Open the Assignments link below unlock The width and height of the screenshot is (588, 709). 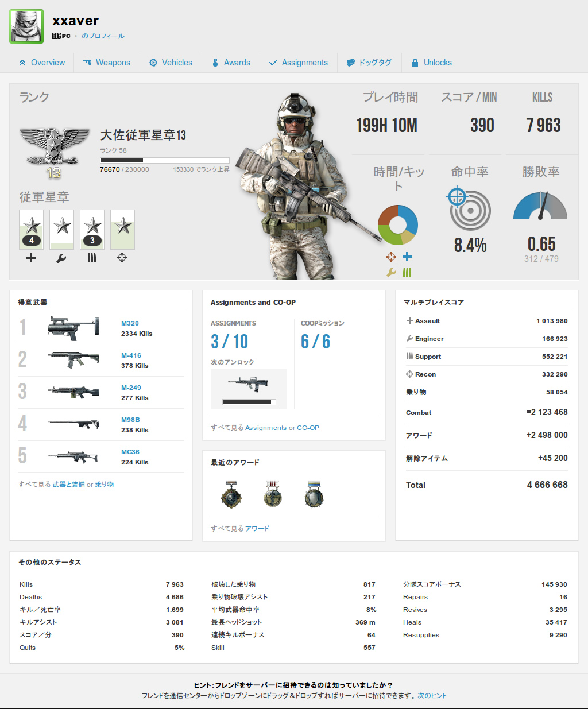(x=266, y=428)
